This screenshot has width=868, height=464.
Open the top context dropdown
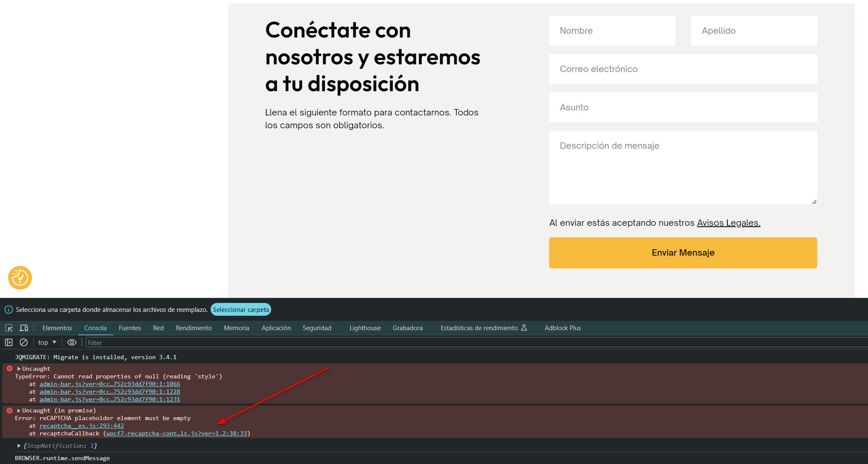[x=47, y=343]
